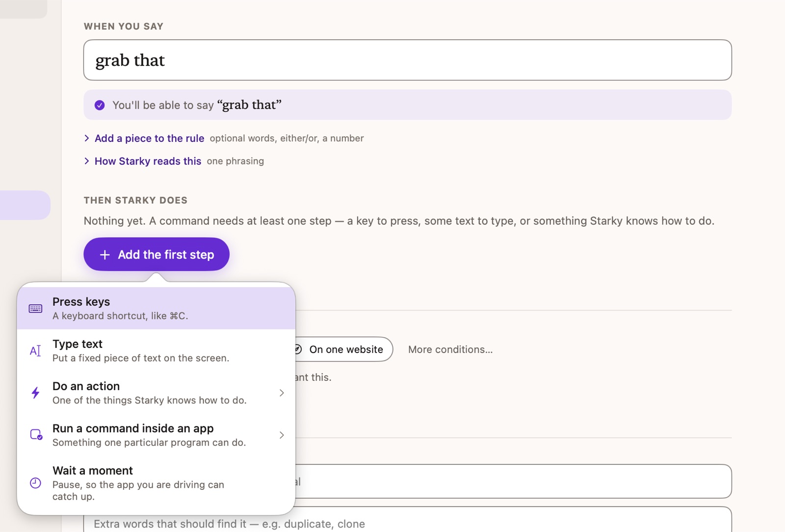Viewport: 785px width, 532px height.
Task: Choose Type text from the step menu
Action: 156,350
